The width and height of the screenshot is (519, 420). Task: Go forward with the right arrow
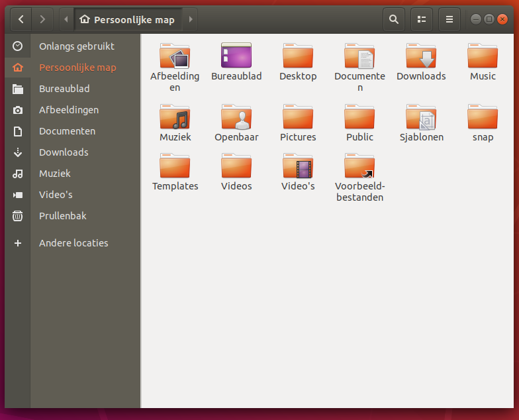pos(42,19)
